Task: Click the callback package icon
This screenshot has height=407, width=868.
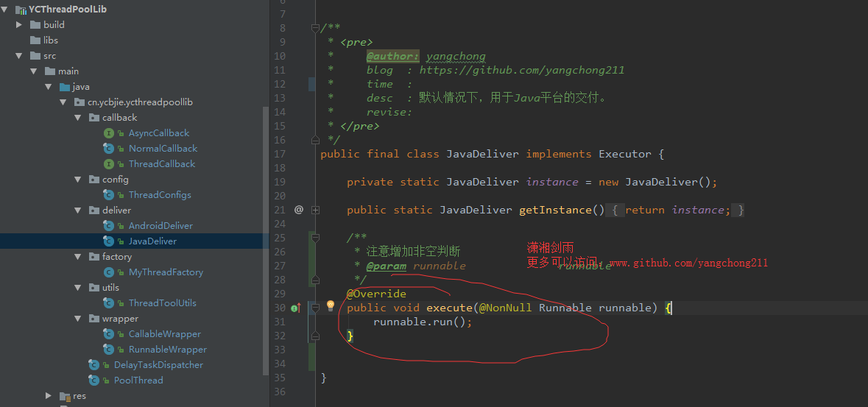Action: [93, 118]
